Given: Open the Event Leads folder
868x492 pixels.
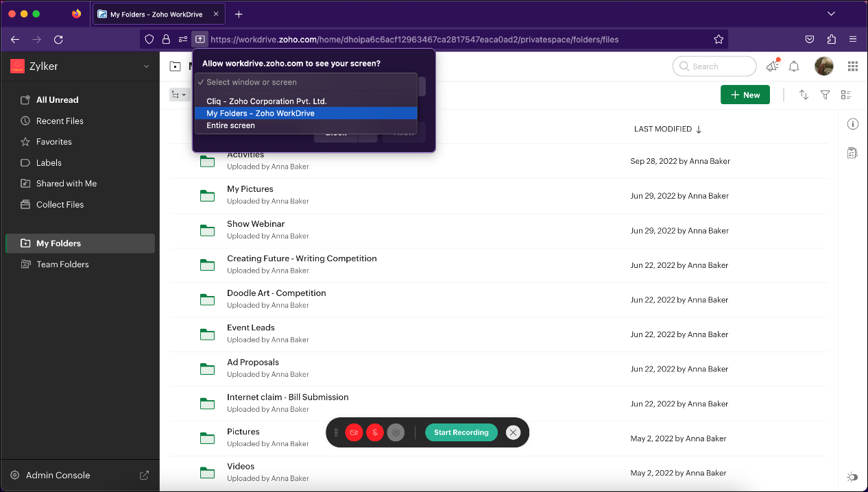Looking at the screenshot, I should 251,328.
